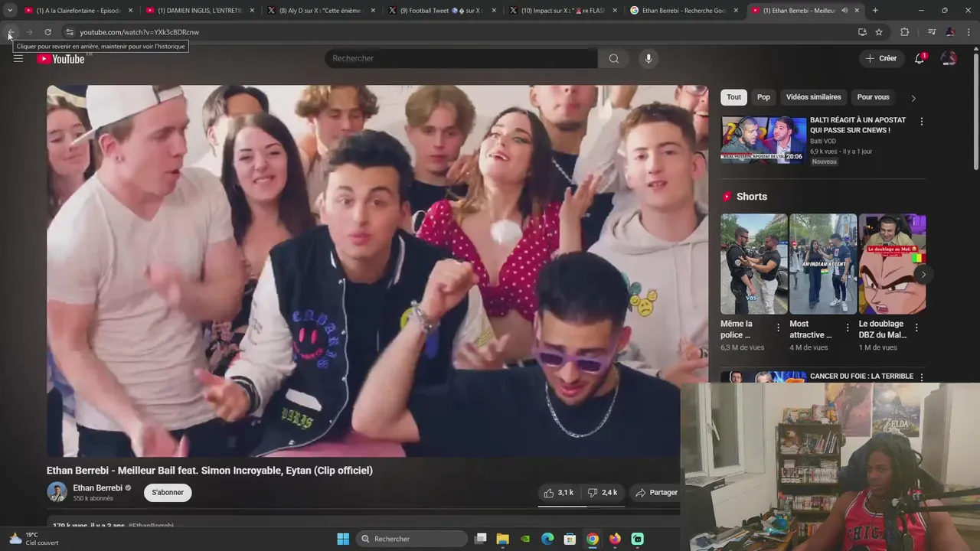The width and height of the screenshot is (980, 551).
Task: Click the video player to pause
Action: point(377,271)
